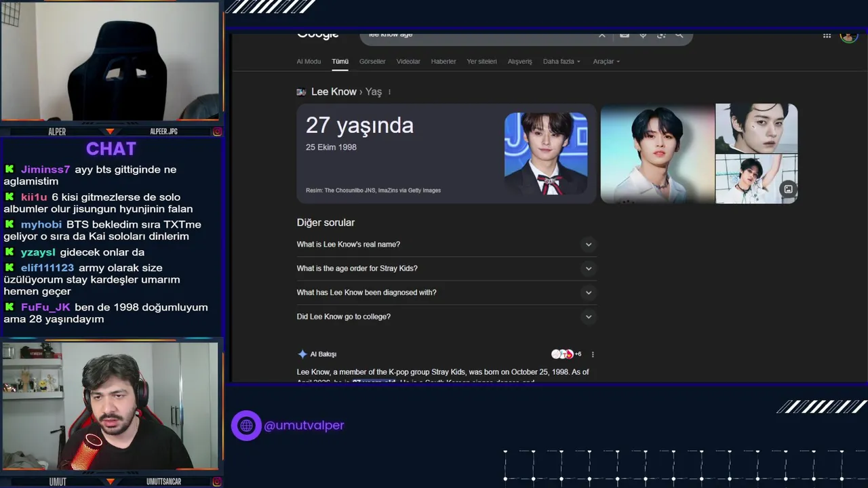
Task: Click the UMUTSANCAR label under the bottom webcam
Action: (x=163, y=481)
